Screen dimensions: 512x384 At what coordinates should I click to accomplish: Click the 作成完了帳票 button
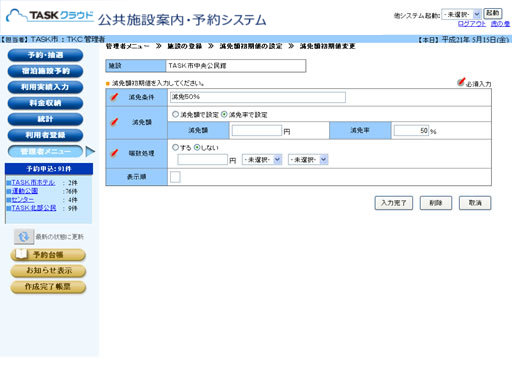click(x=48, y=287)
